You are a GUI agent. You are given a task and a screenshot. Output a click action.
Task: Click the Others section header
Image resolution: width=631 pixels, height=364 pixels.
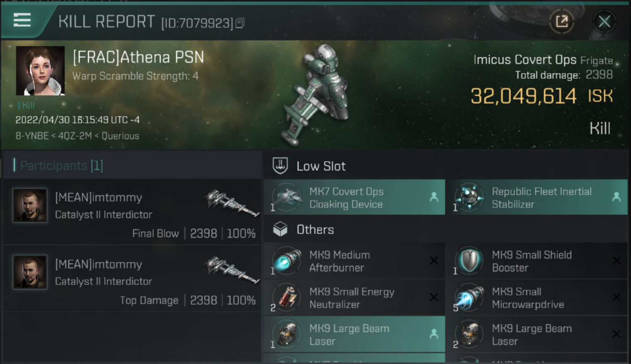315,230
